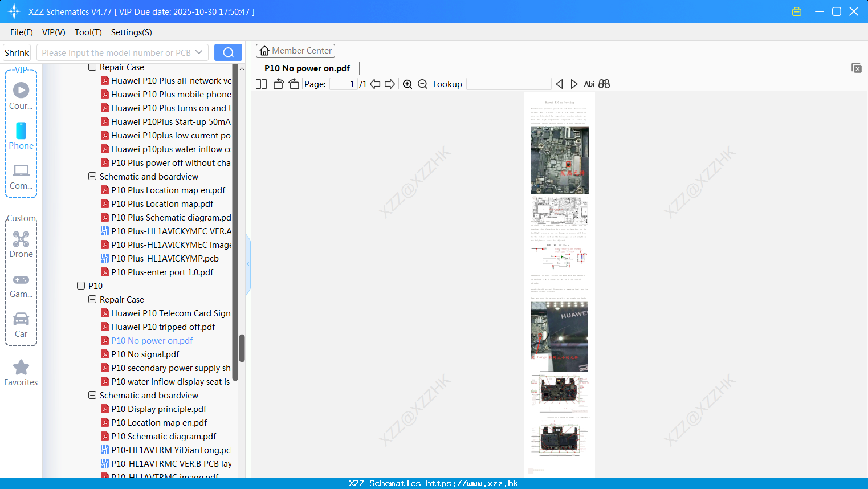Image resolution: width=868 pixels, height=489 pixels.
Task: Open P10 Plus power off without file
Action: 166,163
